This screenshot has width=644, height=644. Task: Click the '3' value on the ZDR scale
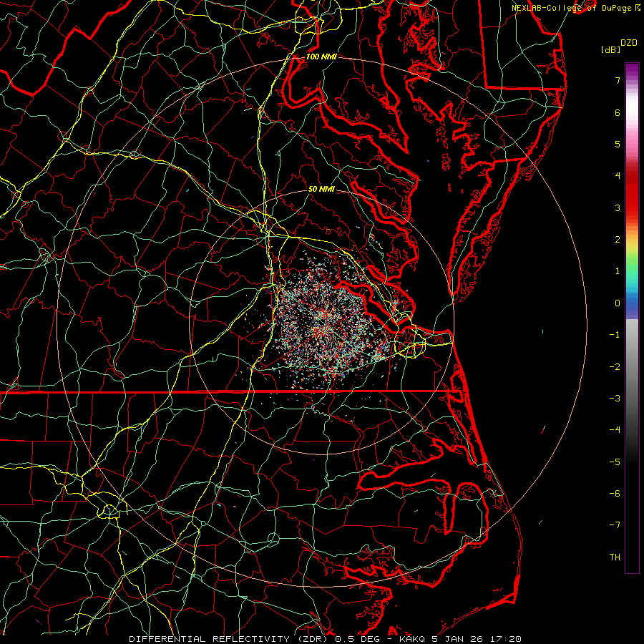tap(618, 208)
